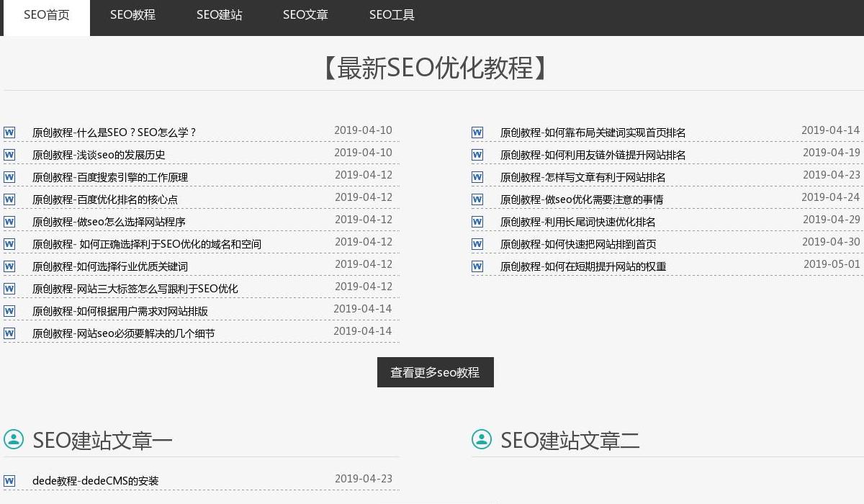
Task: Open article dede教程-dedeCMS的安装
Action: click(x=95, y=481)
